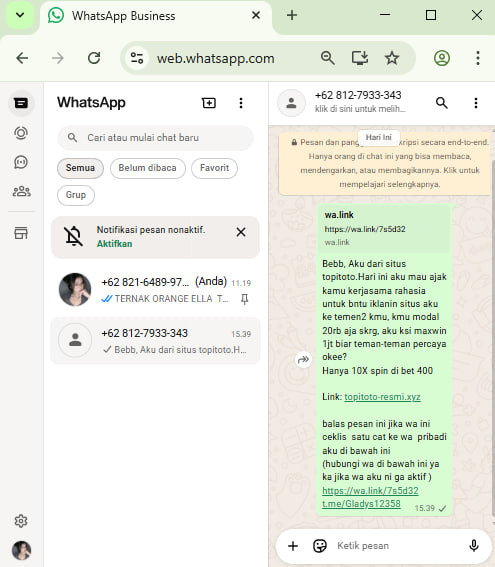
Task: Go back in the browser
Action: coord(22,58)
